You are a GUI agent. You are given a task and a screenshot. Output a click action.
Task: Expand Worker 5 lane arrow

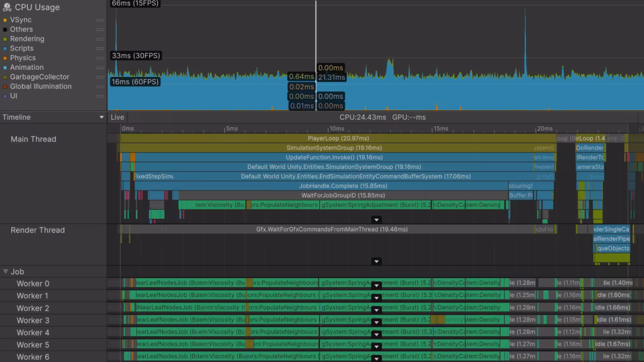tap(376, 347)
